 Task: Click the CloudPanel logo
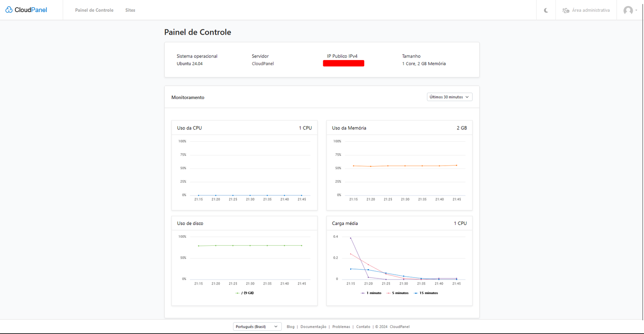point(26,10)
